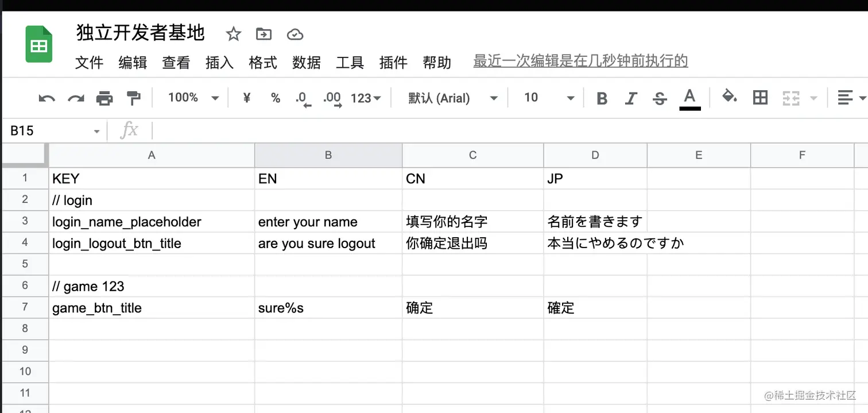
Task: Click the last edit time link
Action: click(x=580, y=61)
